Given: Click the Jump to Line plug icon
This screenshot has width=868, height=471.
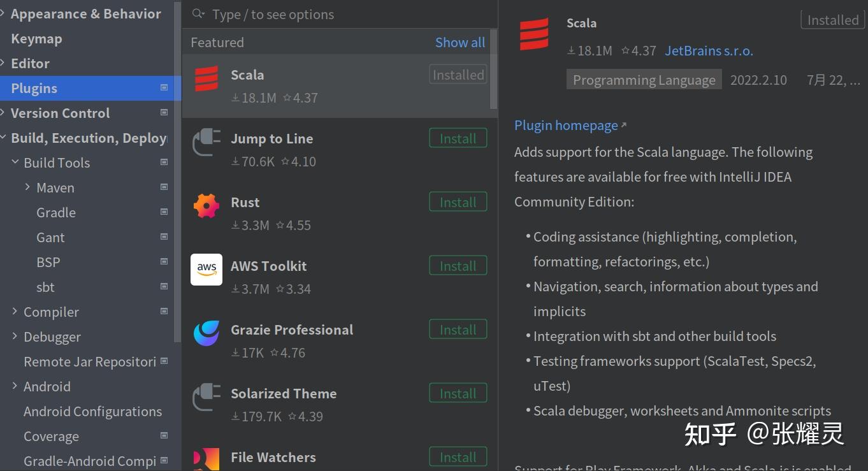Looking at the screenshot, I should 206,142.
